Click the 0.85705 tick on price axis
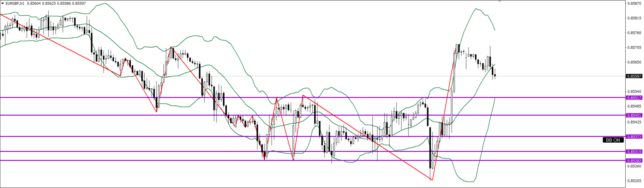The height and width of the screenshot is (188, 644). point(634,48)
